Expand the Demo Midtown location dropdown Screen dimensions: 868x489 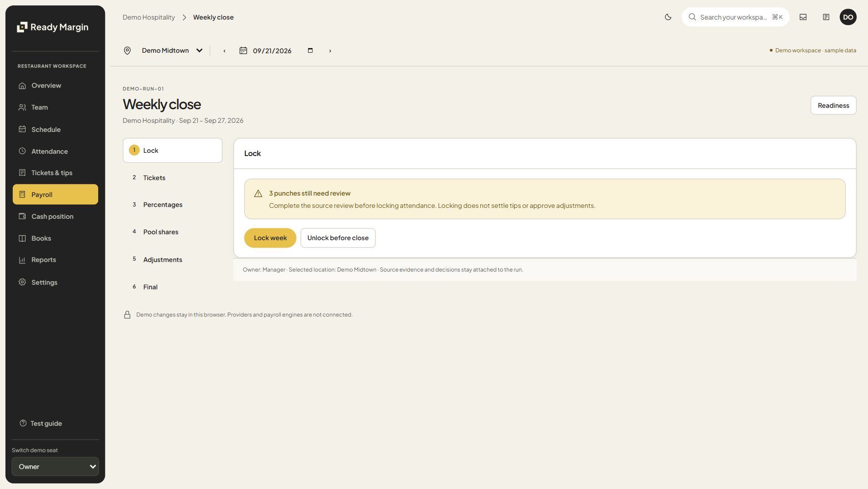[x=172, y=50]
